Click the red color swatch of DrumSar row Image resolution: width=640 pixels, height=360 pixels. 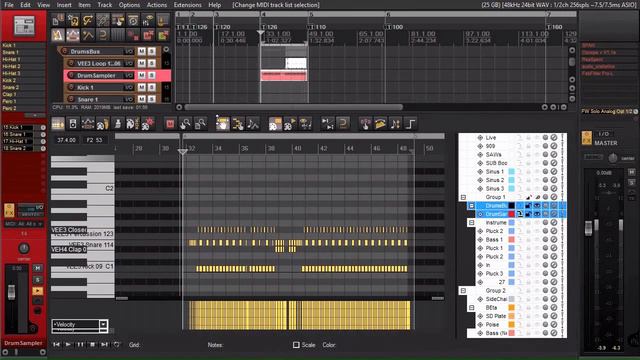click(511, 214)
